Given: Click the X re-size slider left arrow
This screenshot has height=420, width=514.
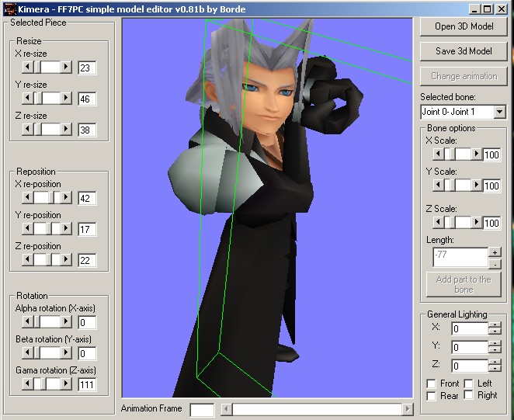Looking at the screenshot, I should click(29, 68).
